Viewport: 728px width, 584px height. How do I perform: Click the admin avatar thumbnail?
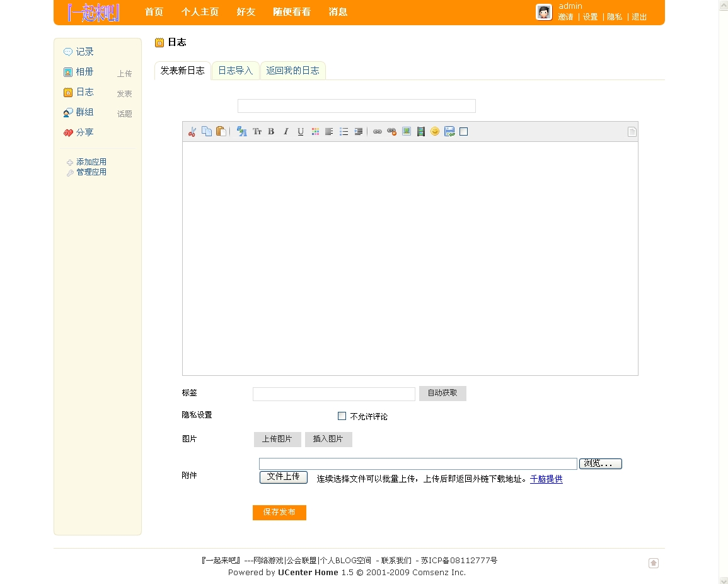coord(544,12)
